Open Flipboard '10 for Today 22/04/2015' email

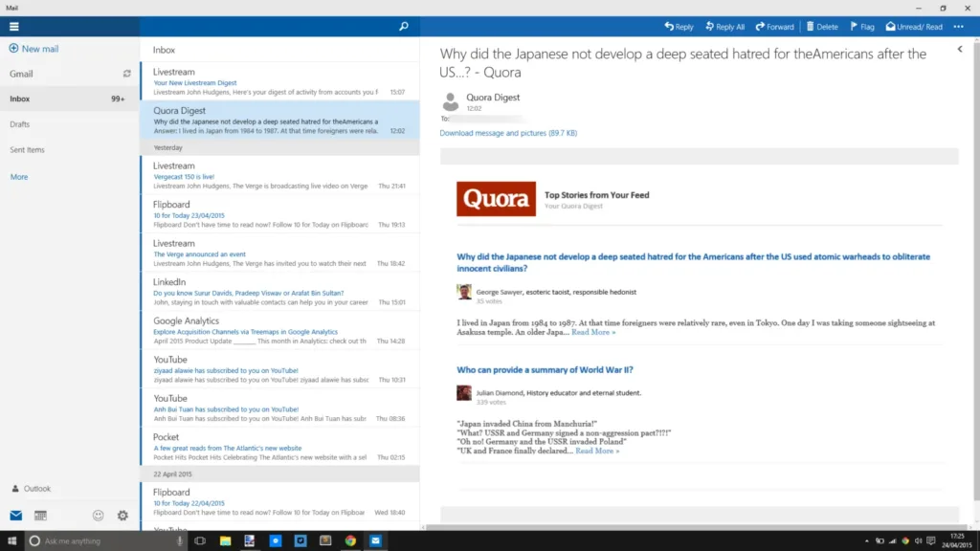[280, 501]
